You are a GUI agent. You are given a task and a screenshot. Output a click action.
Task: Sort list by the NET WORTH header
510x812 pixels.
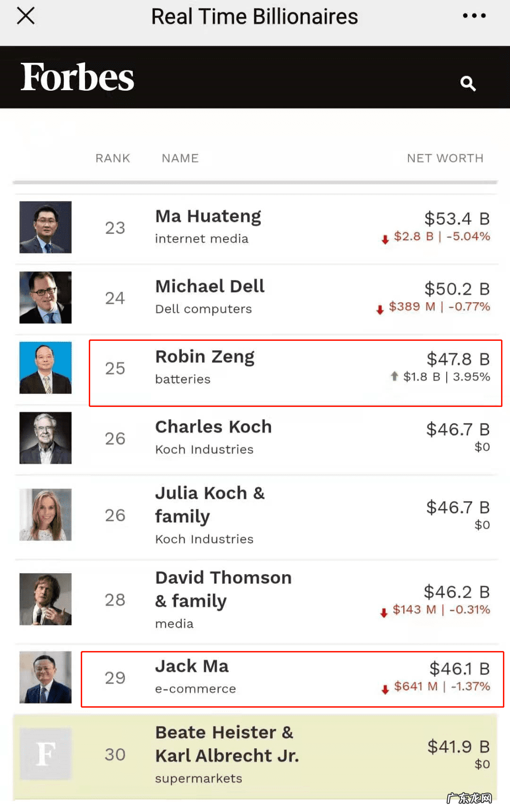(445, 158)
